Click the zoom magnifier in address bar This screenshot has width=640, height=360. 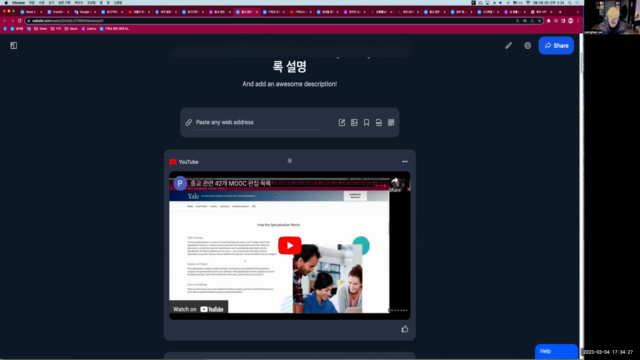517,21
